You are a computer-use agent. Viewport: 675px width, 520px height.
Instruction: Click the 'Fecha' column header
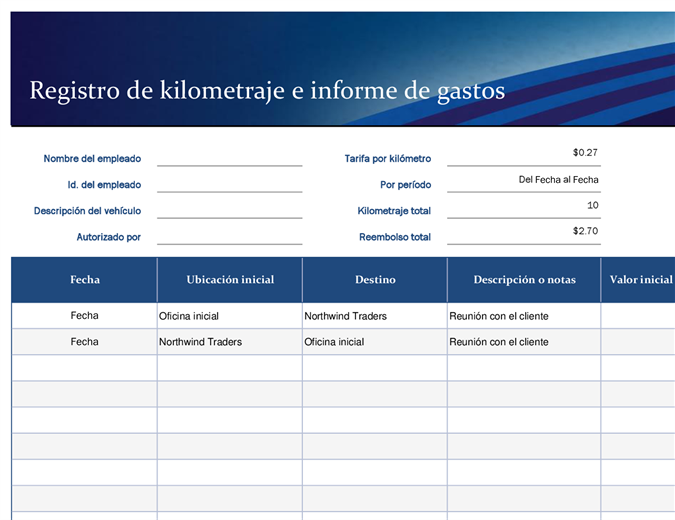(84, 280)
